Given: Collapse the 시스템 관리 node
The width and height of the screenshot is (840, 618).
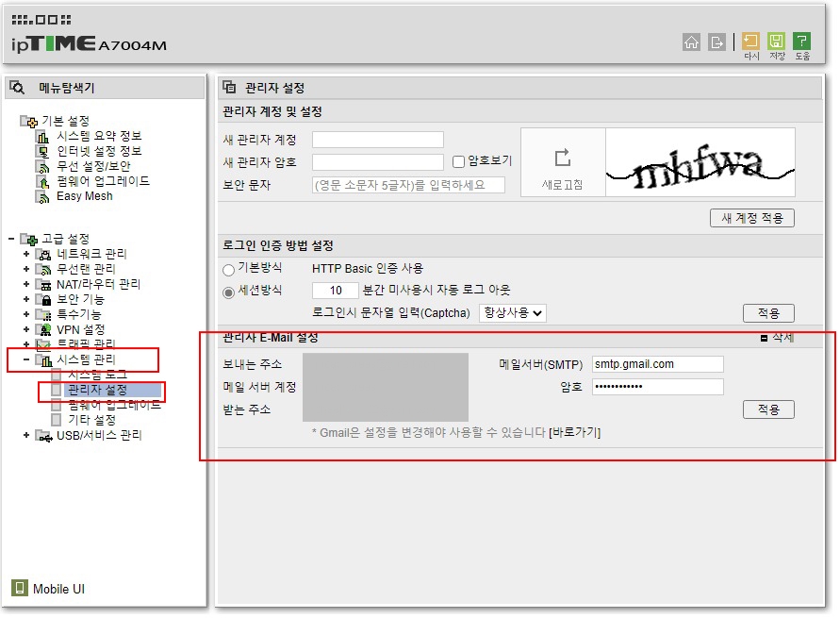Looking at the screenshot, I should [x=25, y=359].
